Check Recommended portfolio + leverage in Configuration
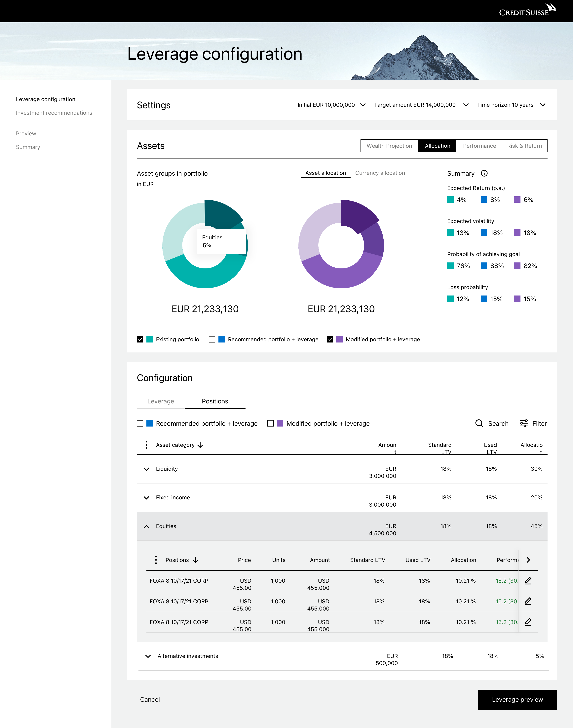Viewport: 573px width, 728px height. point(140,423)
